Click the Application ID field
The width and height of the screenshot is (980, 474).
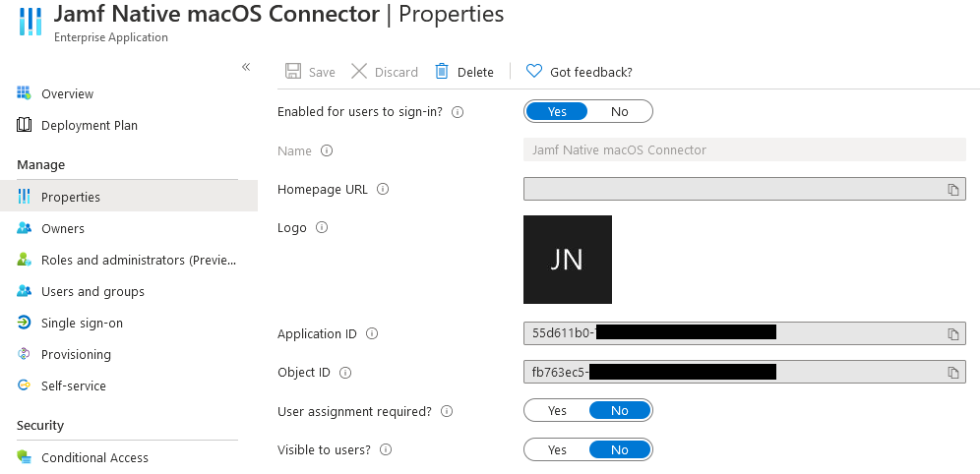(x=745, y=333)
